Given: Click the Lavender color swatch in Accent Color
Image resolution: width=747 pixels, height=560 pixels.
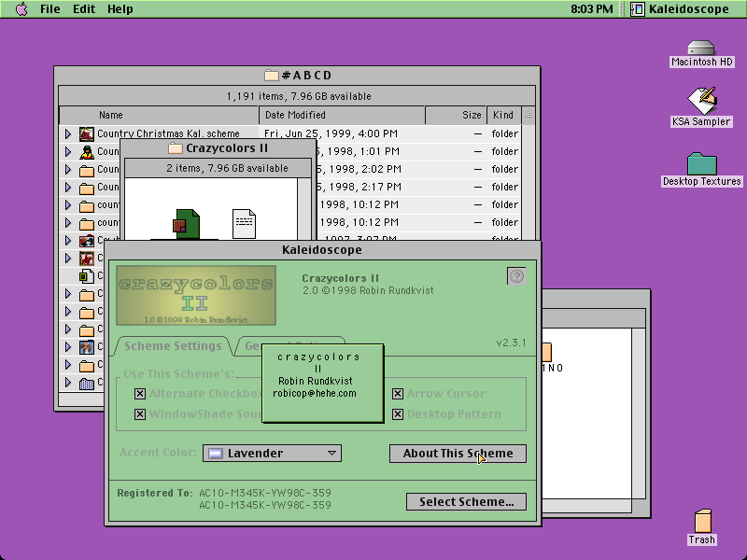Looking at the screenshot, I should (x=216, y=454).
